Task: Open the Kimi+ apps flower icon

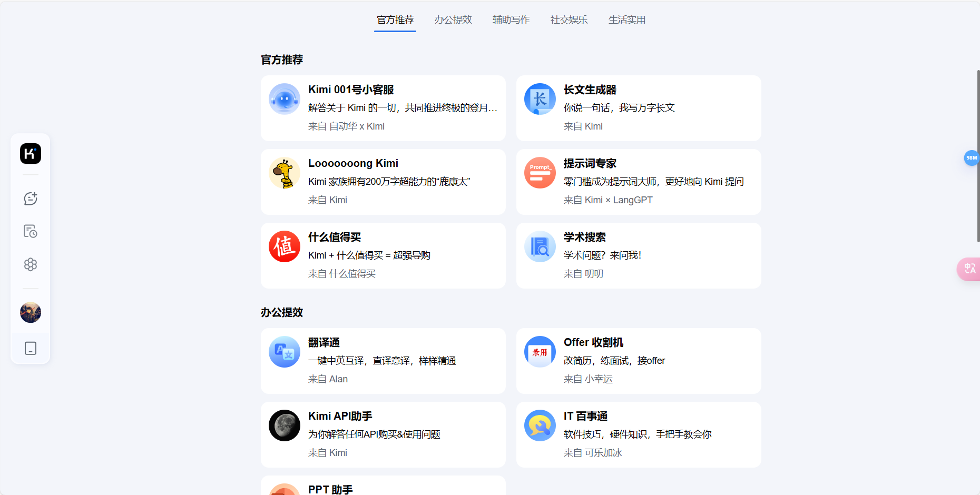Action: click(x=30, y=264)
